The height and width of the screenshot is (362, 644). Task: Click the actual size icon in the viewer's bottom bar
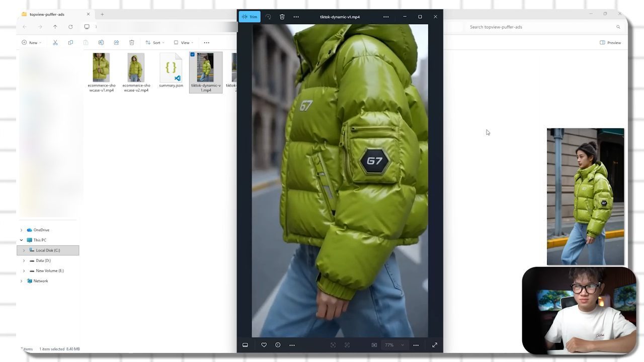(347, 345)
